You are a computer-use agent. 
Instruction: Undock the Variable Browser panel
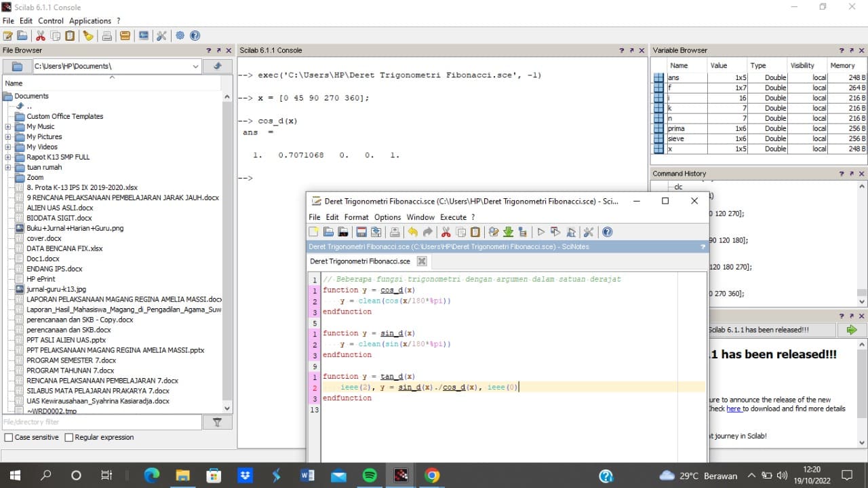(x=852, y=50)
